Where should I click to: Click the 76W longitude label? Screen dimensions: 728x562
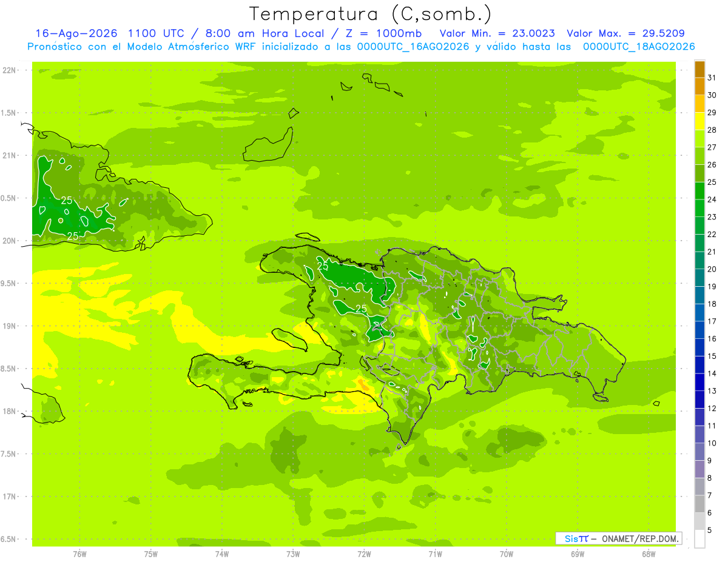click(79, 554)
